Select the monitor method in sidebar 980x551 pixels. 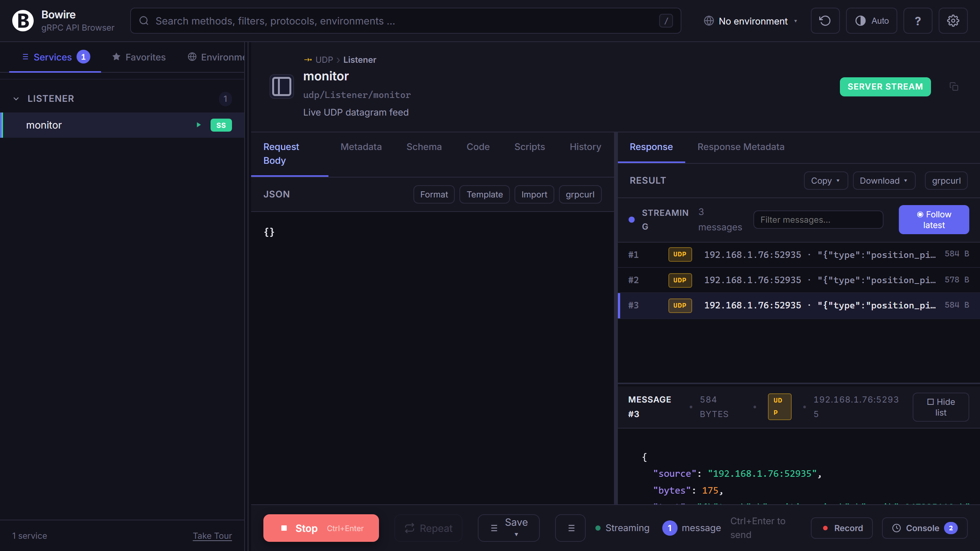coord(122,125)
